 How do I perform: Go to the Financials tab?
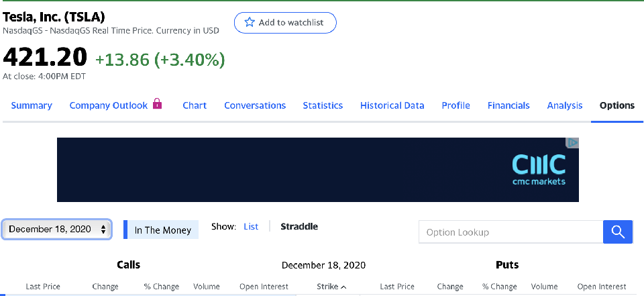508,105
